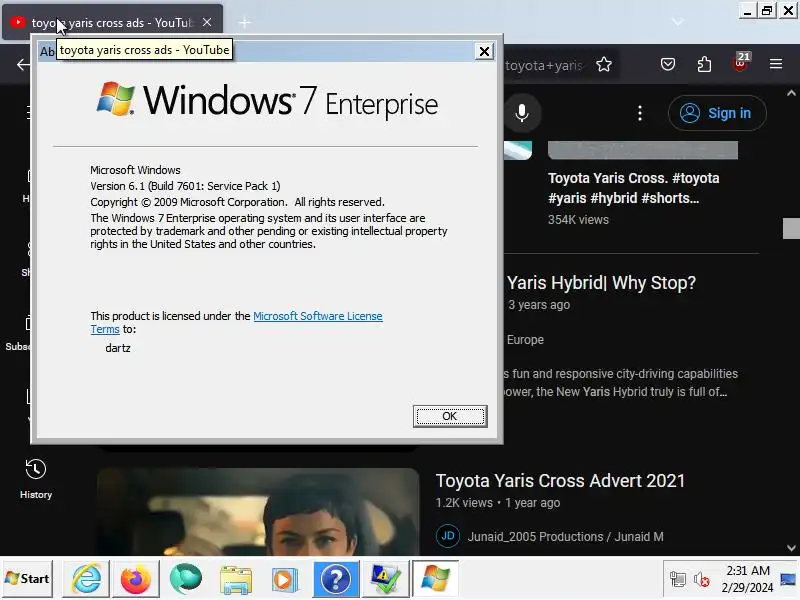Open the Junaid_2005 Productions channel avatar

[x=447, y=536]
